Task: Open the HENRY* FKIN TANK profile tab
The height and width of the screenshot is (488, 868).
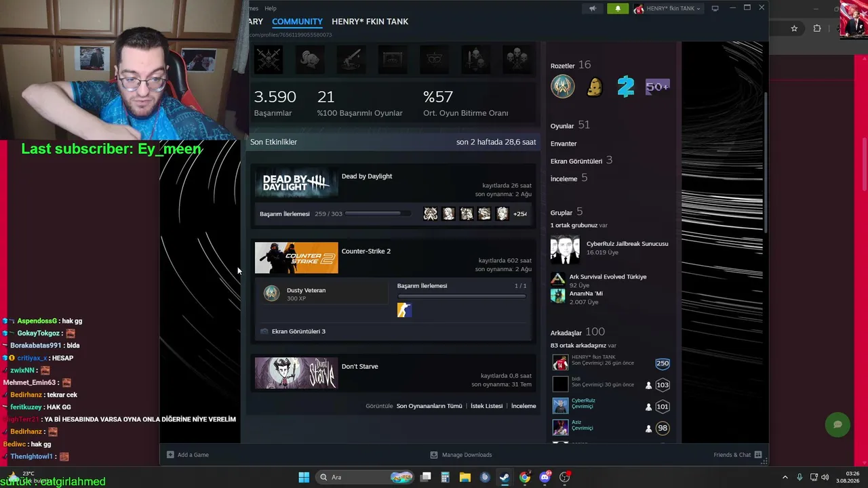Action: [x=370, y=22]
